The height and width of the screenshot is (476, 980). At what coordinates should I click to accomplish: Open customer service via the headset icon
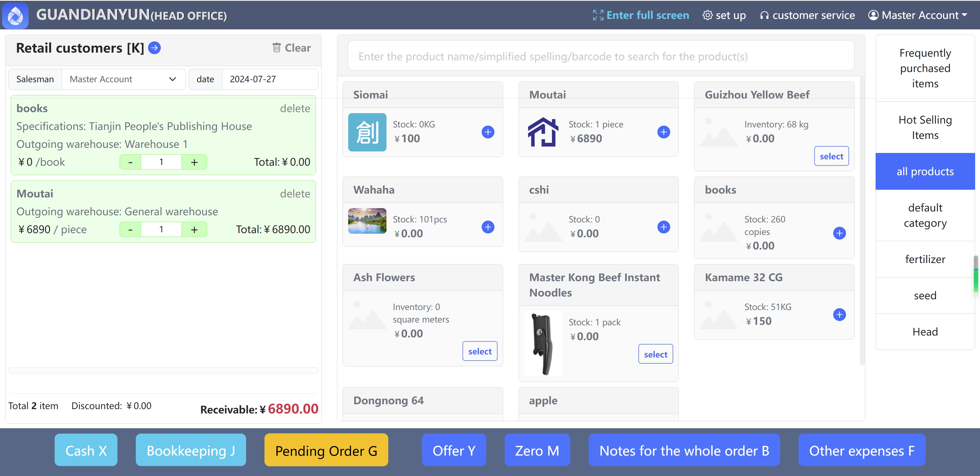pyautogui.click(x=764, y=15)
